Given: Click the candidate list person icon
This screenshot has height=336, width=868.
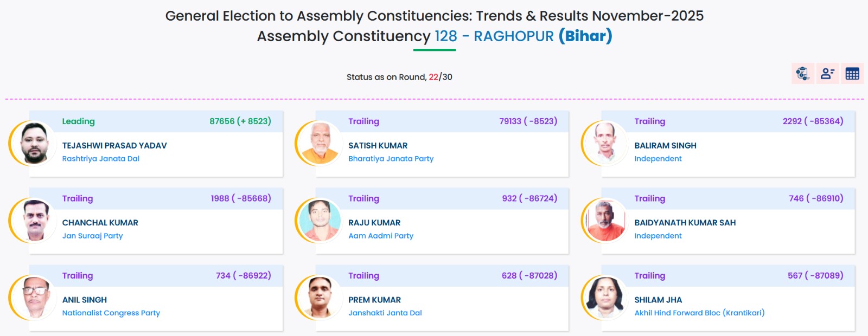Looking at the screenshot, I should (x=827, y=74).
